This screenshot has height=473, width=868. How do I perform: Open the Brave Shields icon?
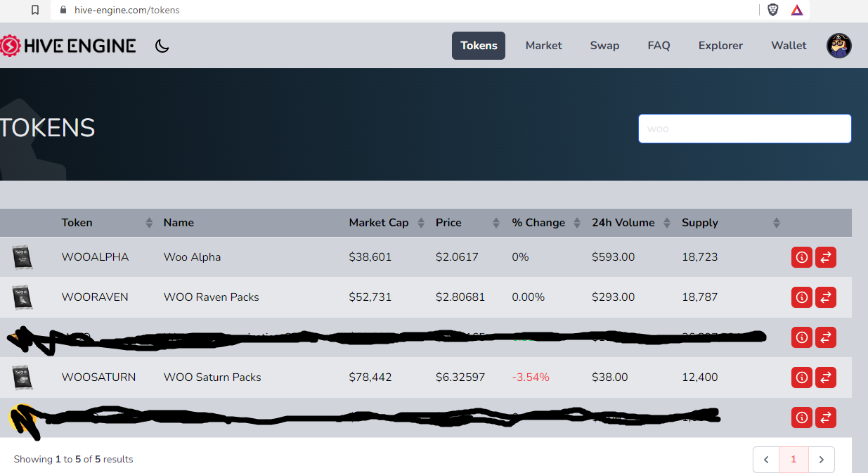coord(773,10)
